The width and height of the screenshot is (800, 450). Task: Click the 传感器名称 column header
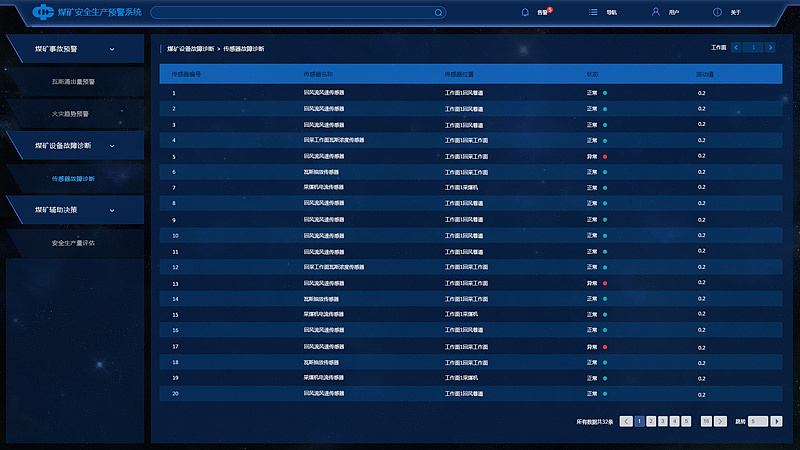point(318,74)
